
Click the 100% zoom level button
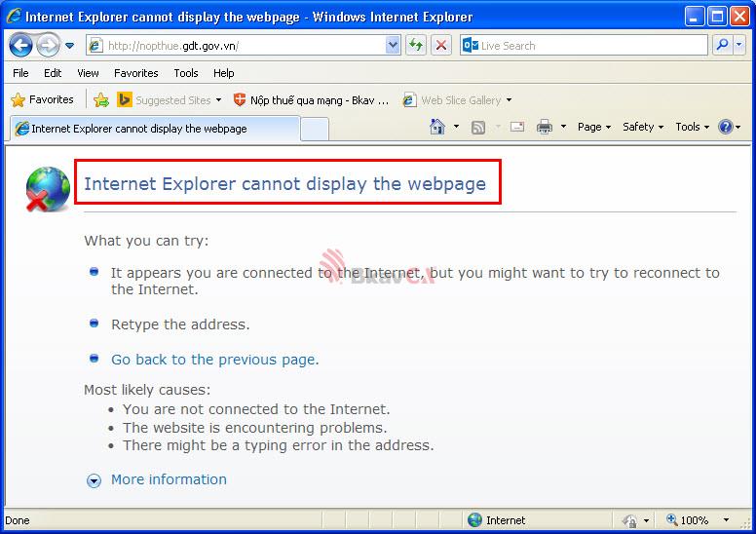coord(687,520)
